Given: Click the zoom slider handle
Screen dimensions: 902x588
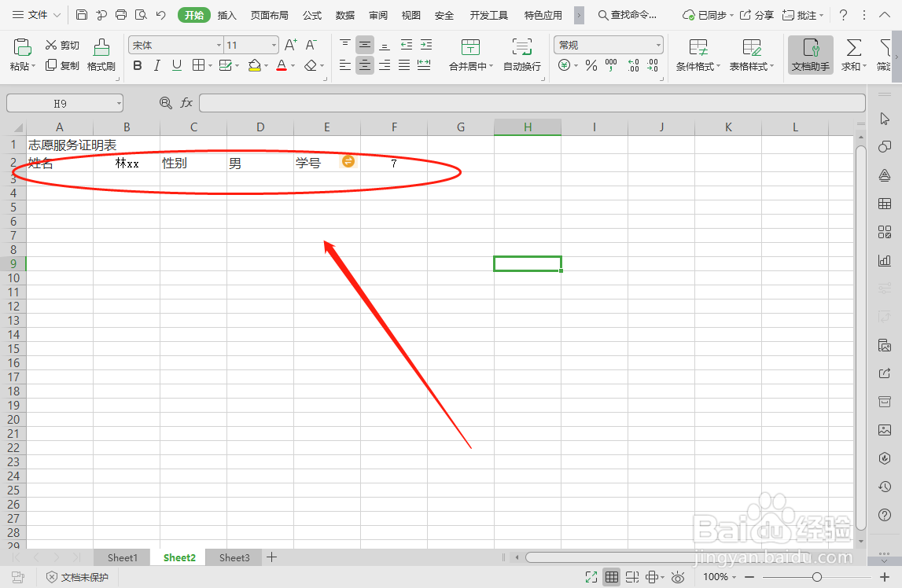Looking at the screenshot, I should [x=817, y=577].
